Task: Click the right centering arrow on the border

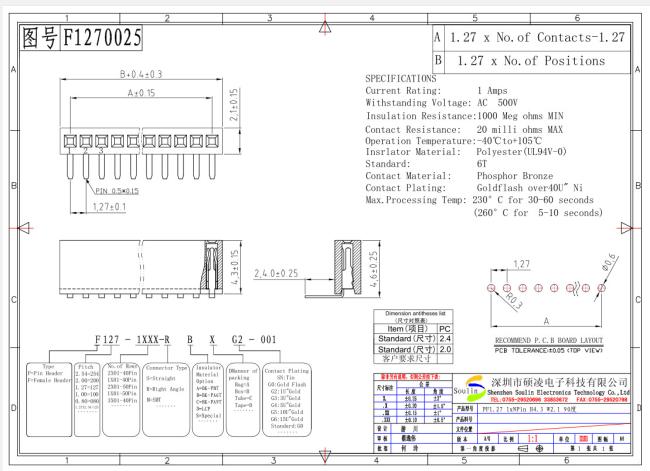Action: (626, 228)
